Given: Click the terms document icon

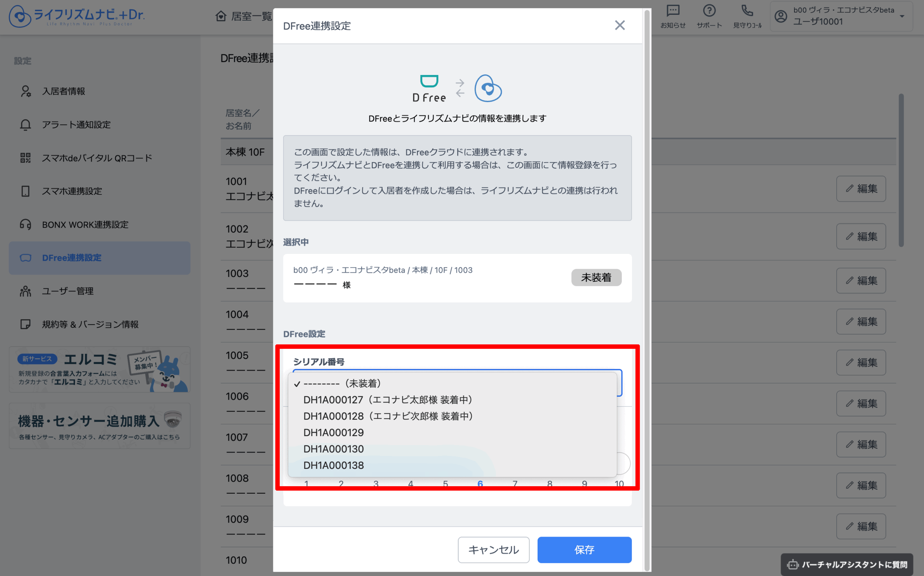Looking at the screenshot, I should (x=26, y=324).
